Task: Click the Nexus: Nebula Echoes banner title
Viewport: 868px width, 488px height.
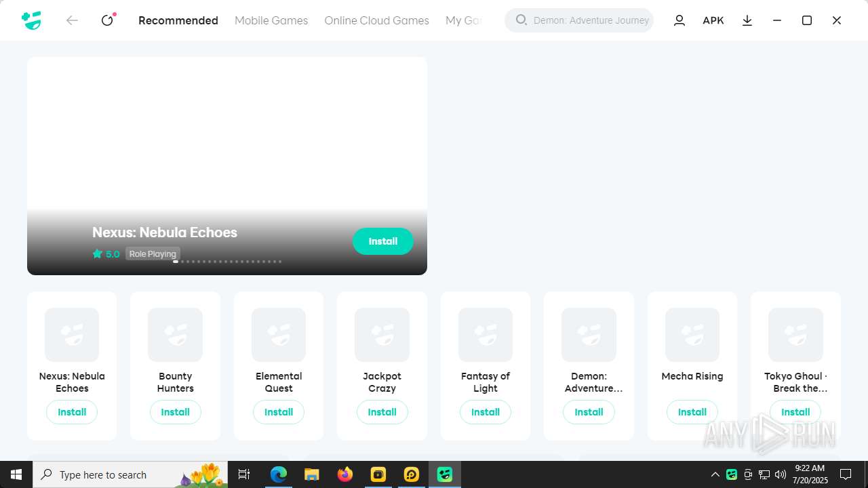Action: pos(165,232)
